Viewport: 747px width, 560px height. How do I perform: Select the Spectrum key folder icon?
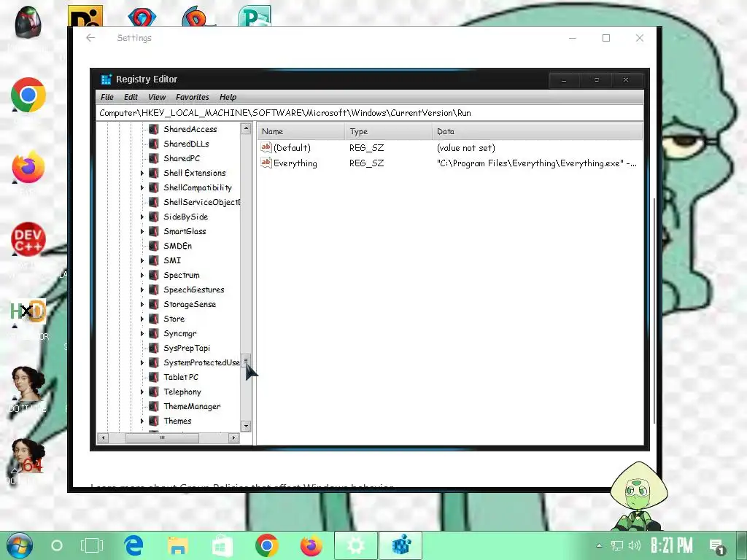tap(154, 275)
